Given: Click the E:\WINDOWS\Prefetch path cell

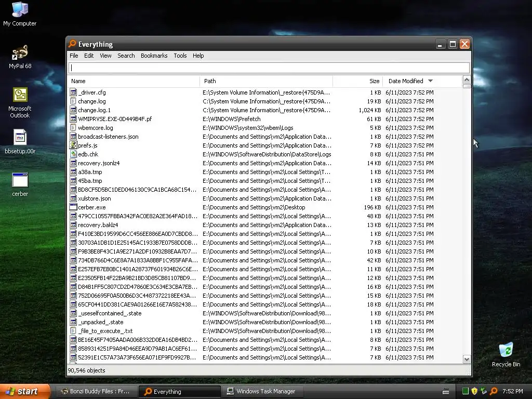Looking at the screenshot, I should click(x=231, y=119).
